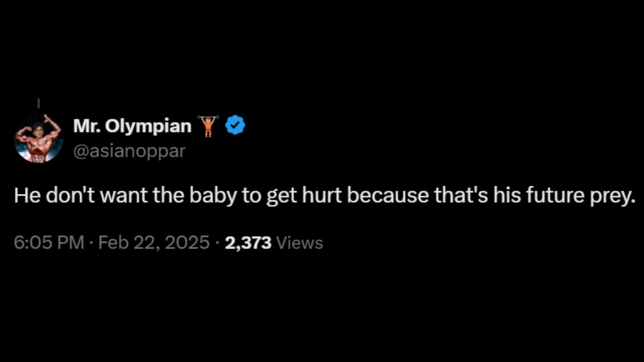Click the word "hurt" in the tweet

coord(322,195)
